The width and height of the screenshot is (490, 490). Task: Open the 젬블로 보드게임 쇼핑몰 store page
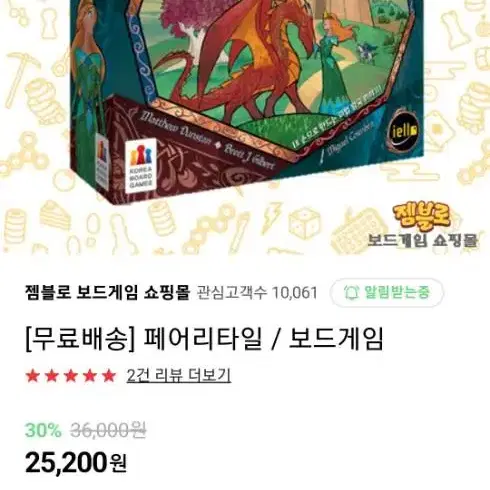107,293
